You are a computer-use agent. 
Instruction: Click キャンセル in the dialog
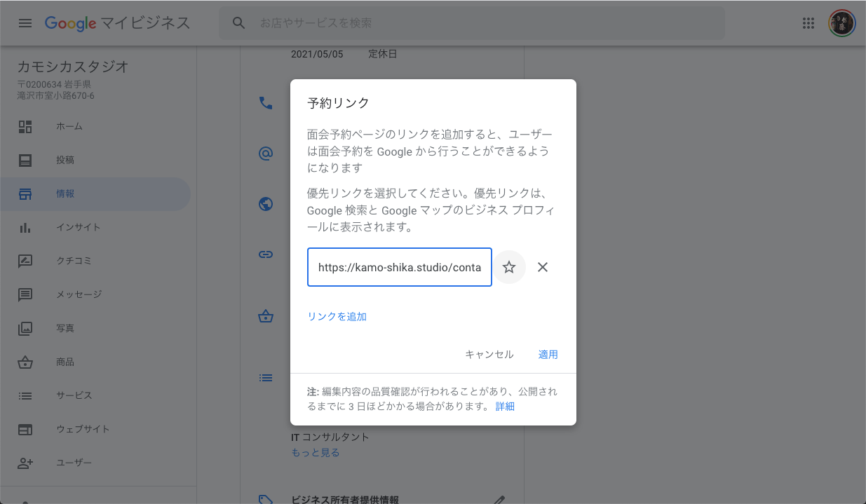click(489, 355)
